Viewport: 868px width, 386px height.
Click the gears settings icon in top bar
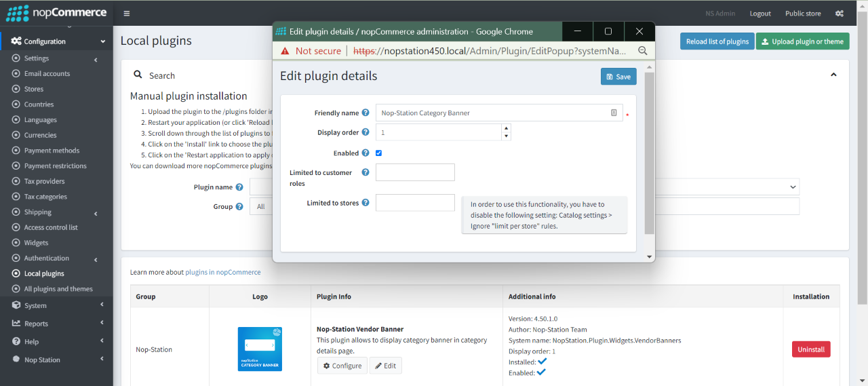click(x=840, y=13)
